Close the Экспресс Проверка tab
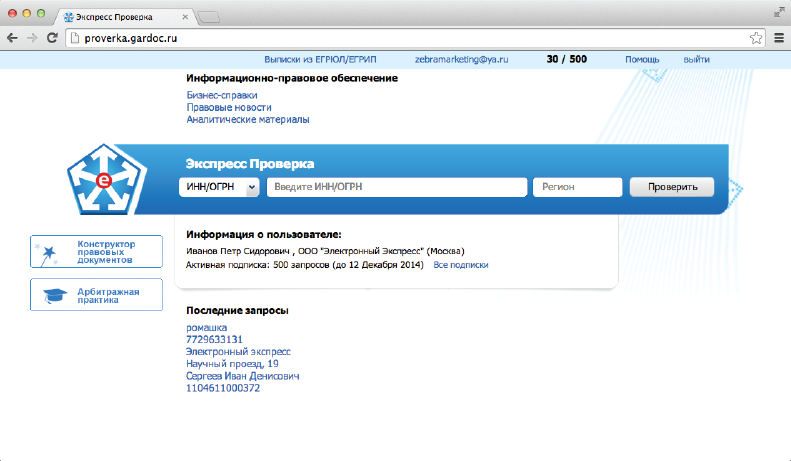Screen dimensions: 791x461 tap(185, 17)
